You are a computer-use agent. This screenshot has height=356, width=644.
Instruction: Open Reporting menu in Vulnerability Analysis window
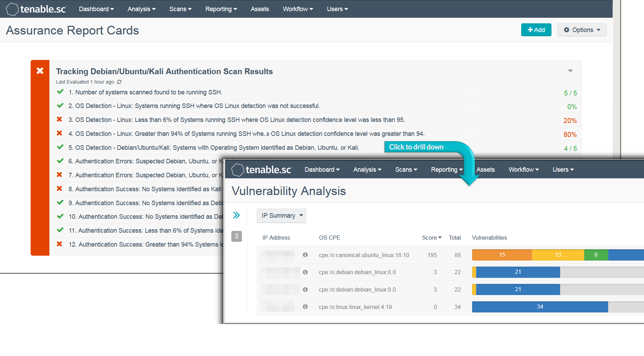point(447,170)
